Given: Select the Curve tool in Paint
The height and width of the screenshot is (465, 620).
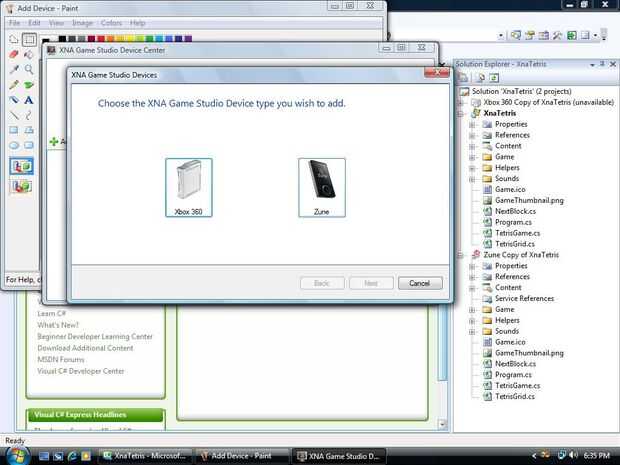Looking at the screenshot, I should [29, 115].
